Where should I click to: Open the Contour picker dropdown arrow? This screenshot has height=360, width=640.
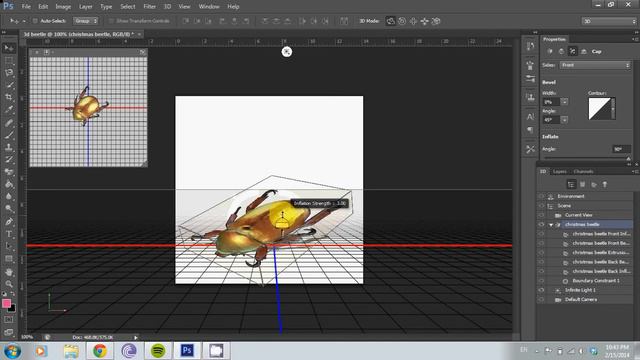click(x=613, y=109)
